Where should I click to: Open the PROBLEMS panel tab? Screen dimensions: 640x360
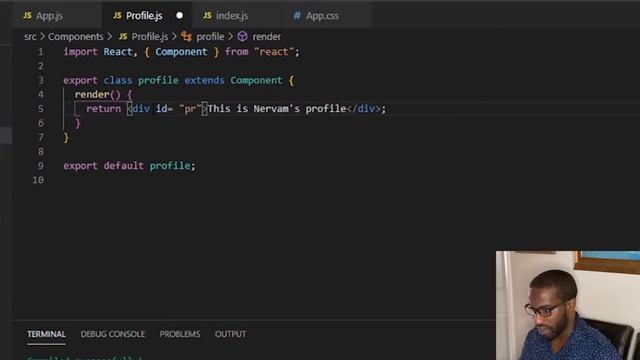pos(180,334)
